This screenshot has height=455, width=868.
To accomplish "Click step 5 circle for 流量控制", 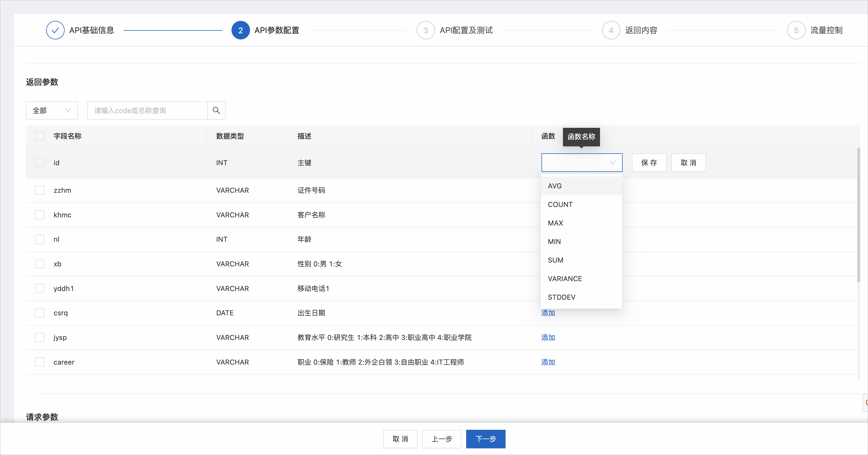I will point(796,30).
